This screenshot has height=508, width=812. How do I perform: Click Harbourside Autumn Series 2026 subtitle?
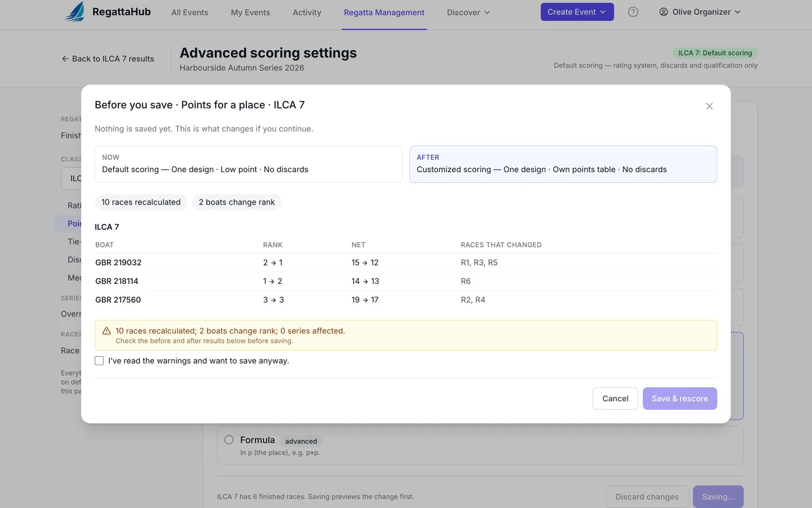241,68
